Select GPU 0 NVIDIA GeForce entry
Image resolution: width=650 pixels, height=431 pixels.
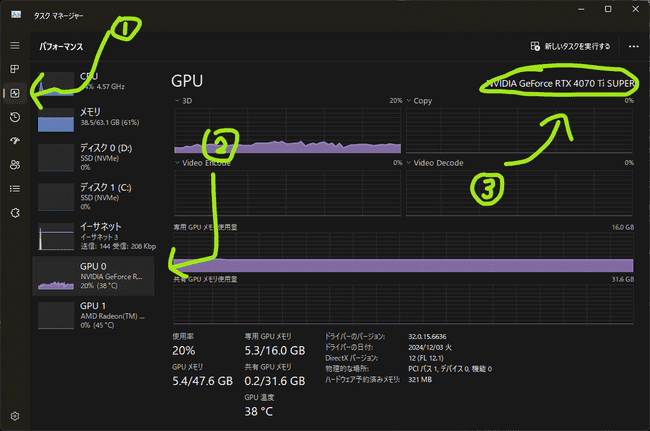tap(93, 276)
